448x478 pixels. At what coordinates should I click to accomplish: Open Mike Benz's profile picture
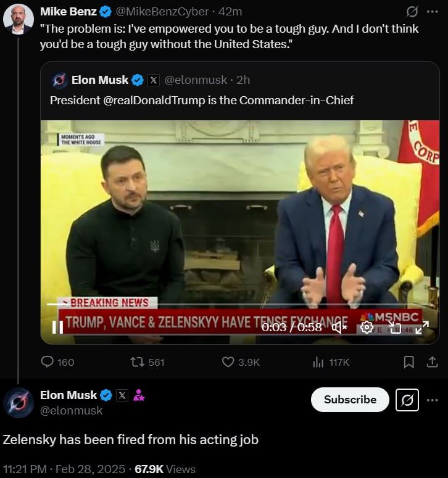pos(18,19)
